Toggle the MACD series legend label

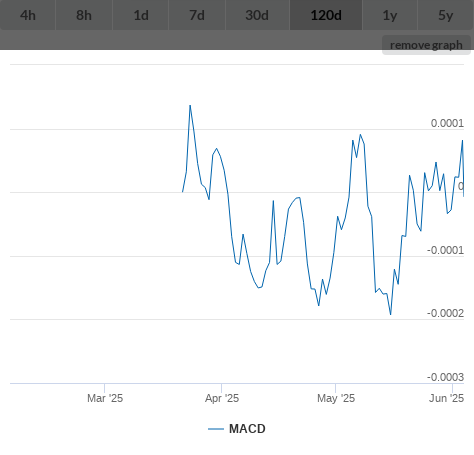[x=247, y=429]
